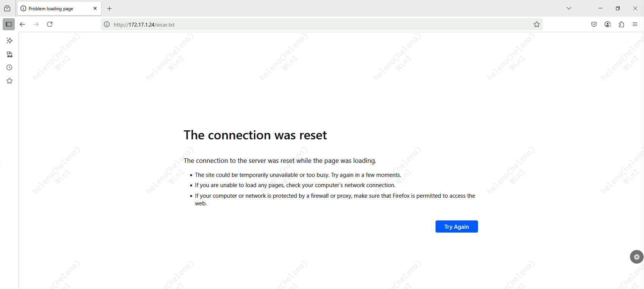Close the "Problem loading page" tab
Viewport: 644px width, 289px height.
coord(95,8)
